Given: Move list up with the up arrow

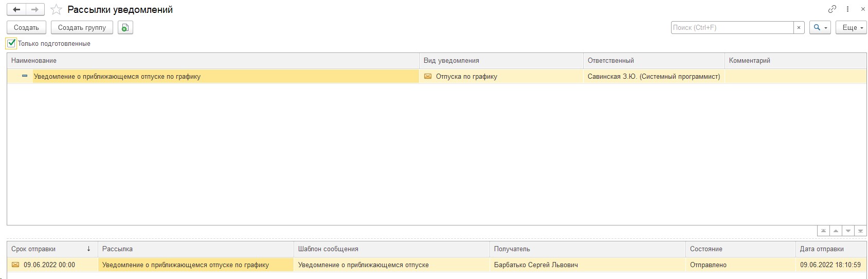Looking at the screenshot, I should (836, 231).
